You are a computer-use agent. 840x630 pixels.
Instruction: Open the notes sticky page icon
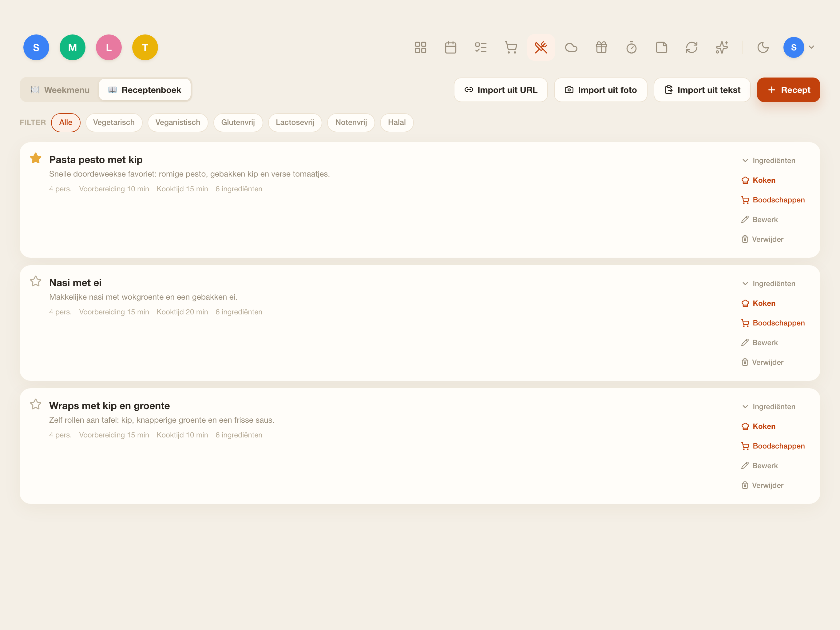[x=662, y=47]
